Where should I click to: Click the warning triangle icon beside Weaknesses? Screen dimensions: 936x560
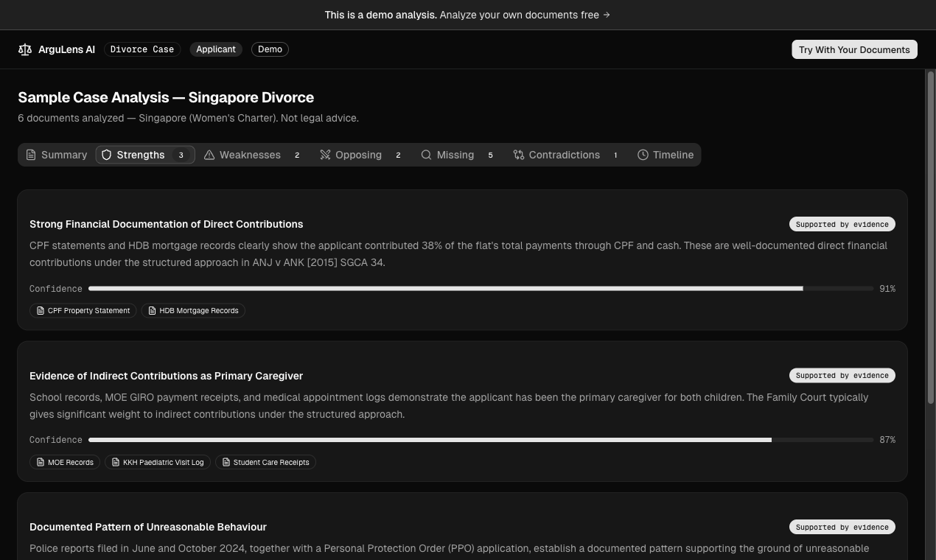[209, 155]
